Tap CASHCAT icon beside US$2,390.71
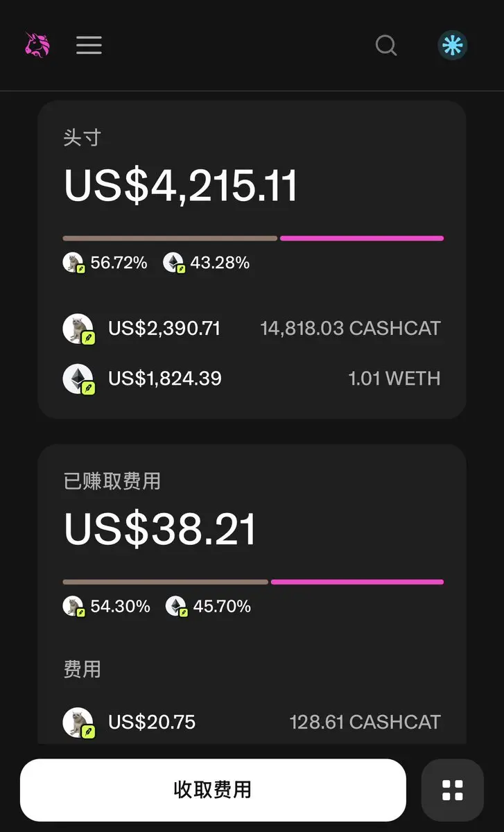The width and height of the screenshot is (504, 832). coord(78,329)
